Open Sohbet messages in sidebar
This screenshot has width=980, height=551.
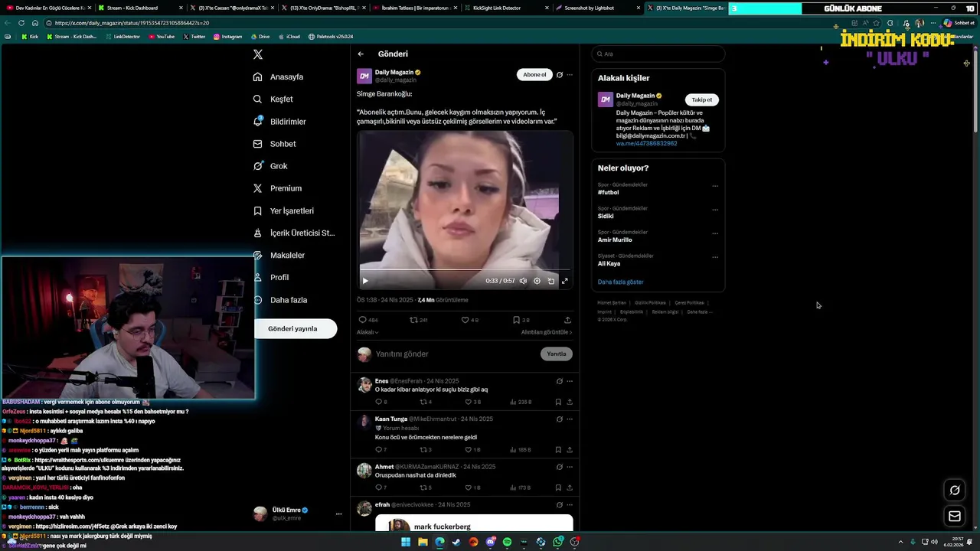[275, 144]
